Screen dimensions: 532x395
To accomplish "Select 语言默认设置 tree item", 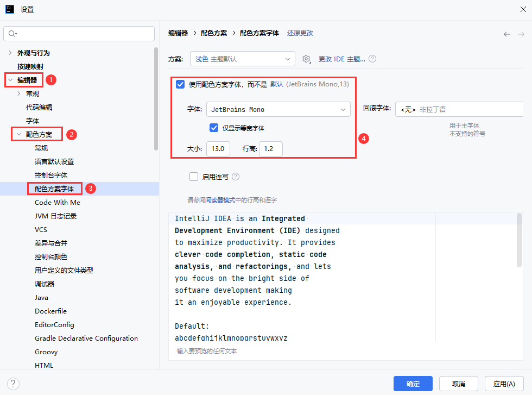I will click(54, 162).
